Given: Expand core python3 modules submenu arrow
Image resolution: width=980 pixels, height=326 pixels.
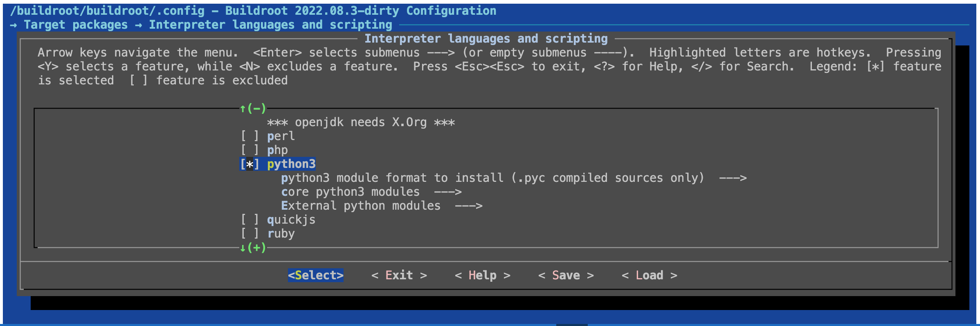Looking at the screenshot, I should pos(447,192).
